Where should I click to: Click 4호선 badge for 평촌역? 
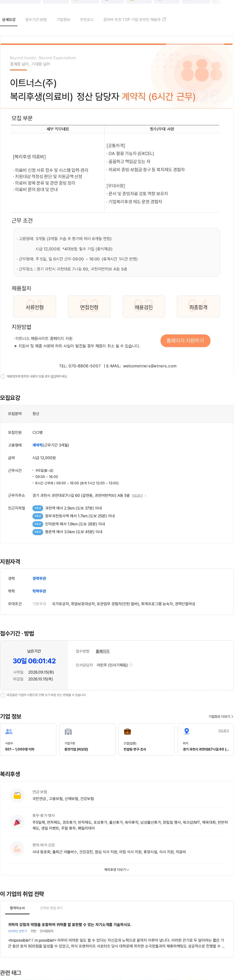pyautogui.click(x=38, y=532)
